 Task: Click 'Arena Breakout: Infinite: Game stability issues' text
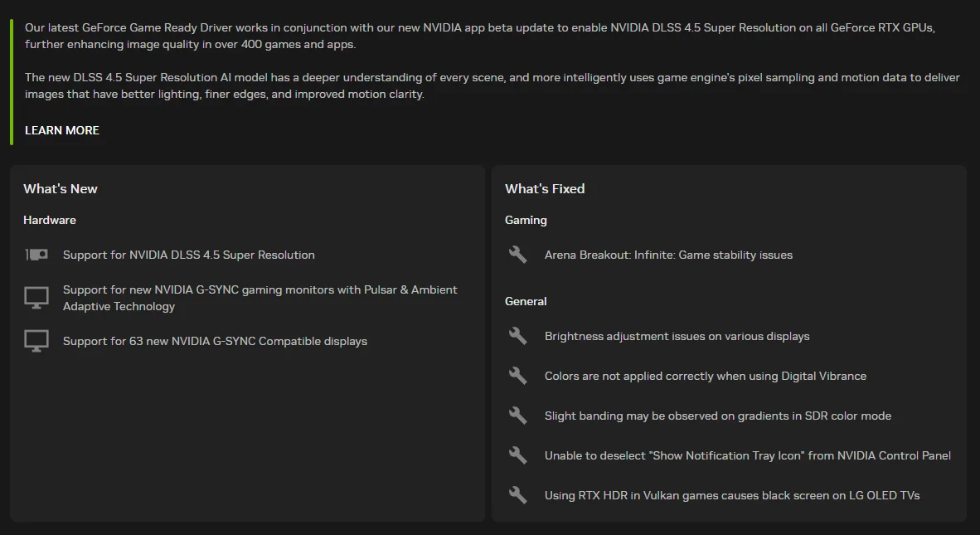click(x=668, y=255)
